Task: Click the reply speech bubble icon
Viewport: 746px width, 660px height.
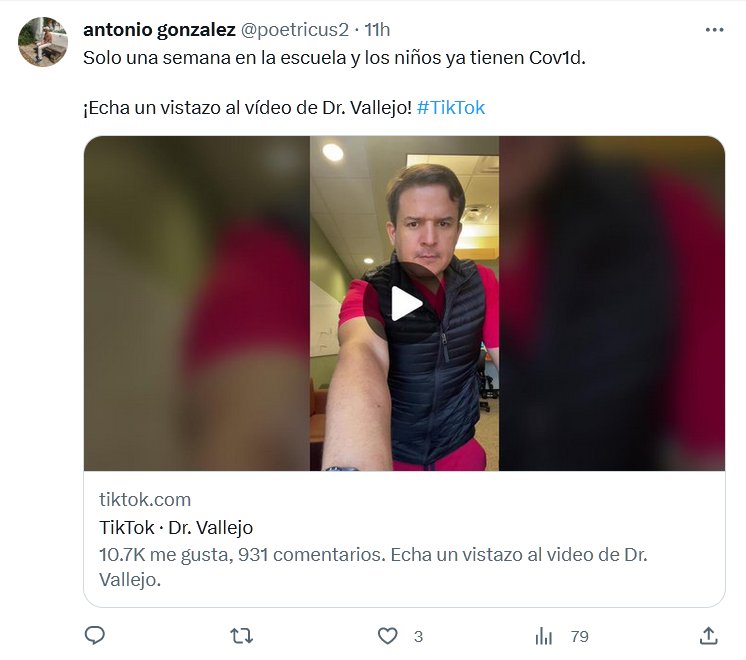Action: [95, 635]
